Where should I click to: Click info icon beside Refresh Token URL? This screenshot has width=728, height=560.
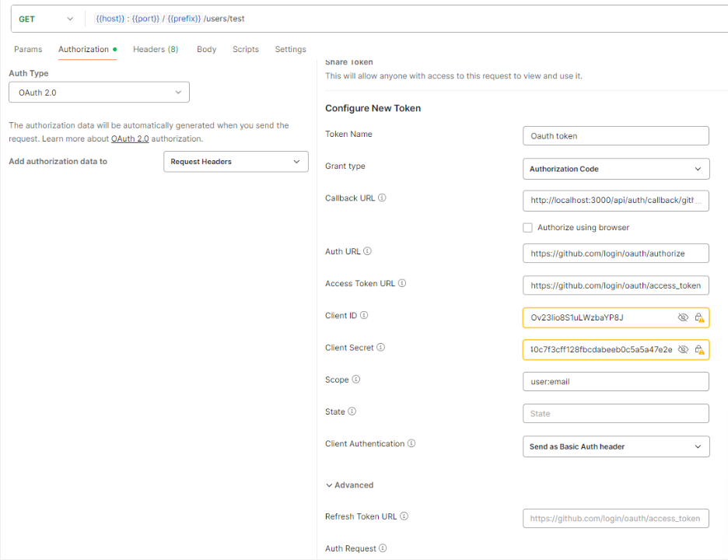pos(404,516)
